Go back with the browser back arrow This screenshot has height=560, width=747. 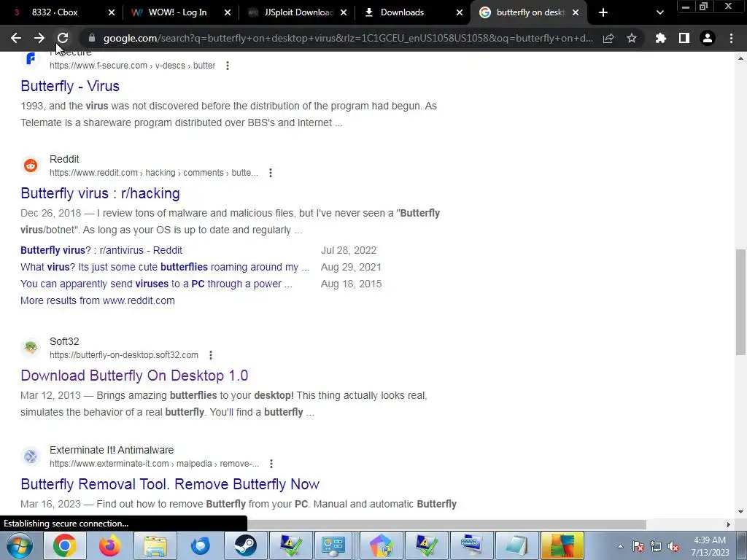(x=16, y=38)
